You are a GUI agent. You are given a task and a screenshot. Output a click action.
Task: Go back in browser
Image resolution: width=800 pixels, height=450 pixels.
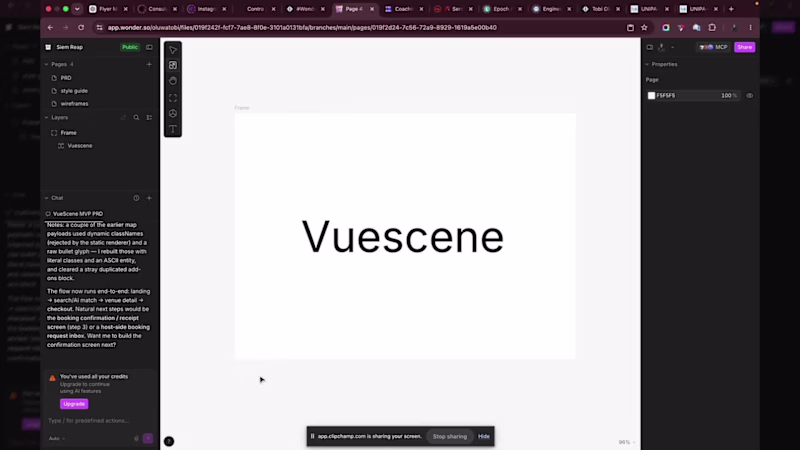[50, 28]
